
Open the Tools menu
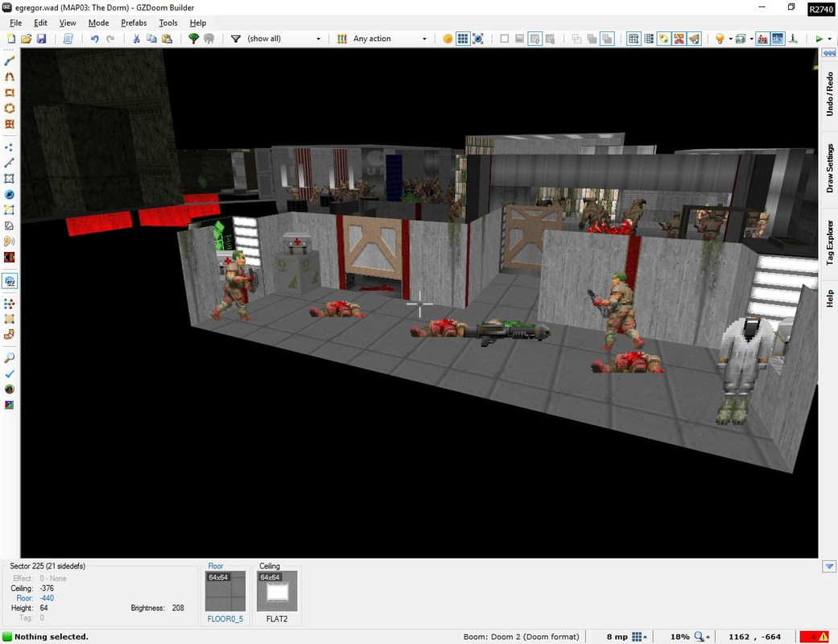click(x=167, y=23)
